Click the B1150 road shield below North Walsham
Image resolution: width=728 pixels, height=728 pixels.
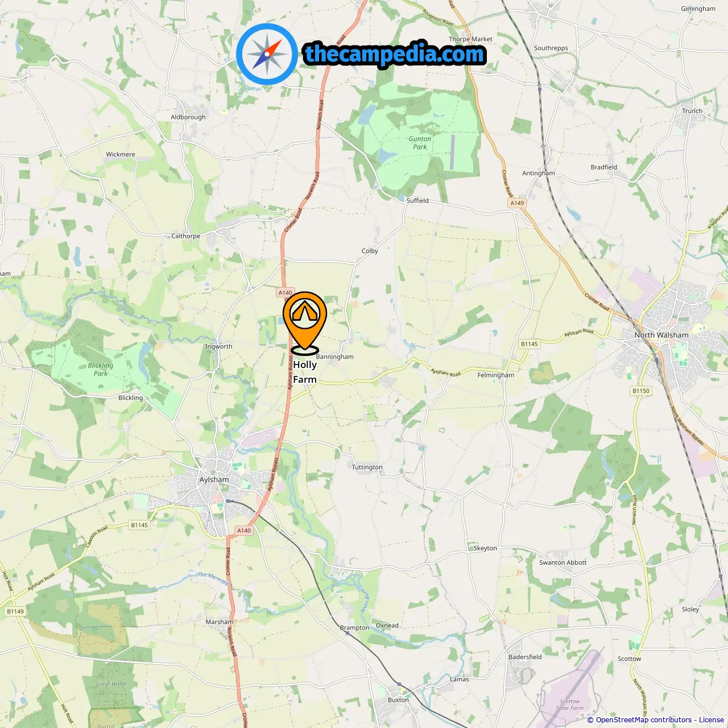point(641,391)
